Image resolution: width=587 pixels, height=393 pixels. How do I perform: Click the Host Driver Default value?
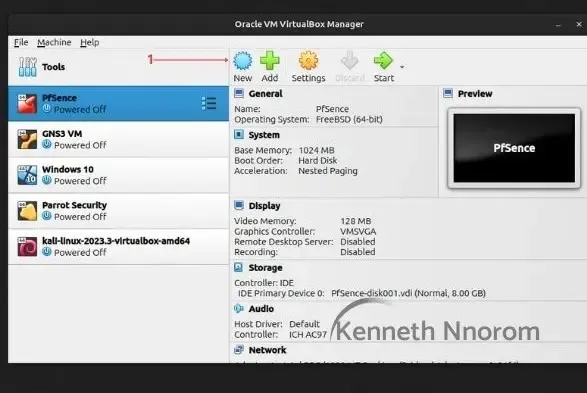304,324
